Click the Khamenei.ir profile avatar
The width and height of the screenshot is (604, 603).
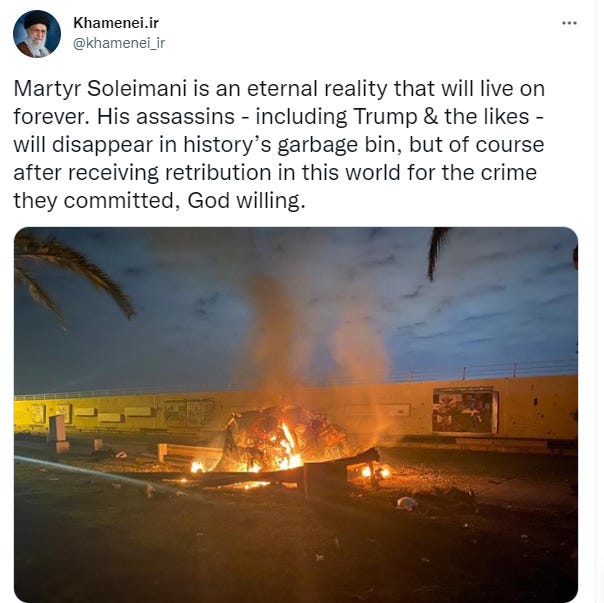coord(37,34)
